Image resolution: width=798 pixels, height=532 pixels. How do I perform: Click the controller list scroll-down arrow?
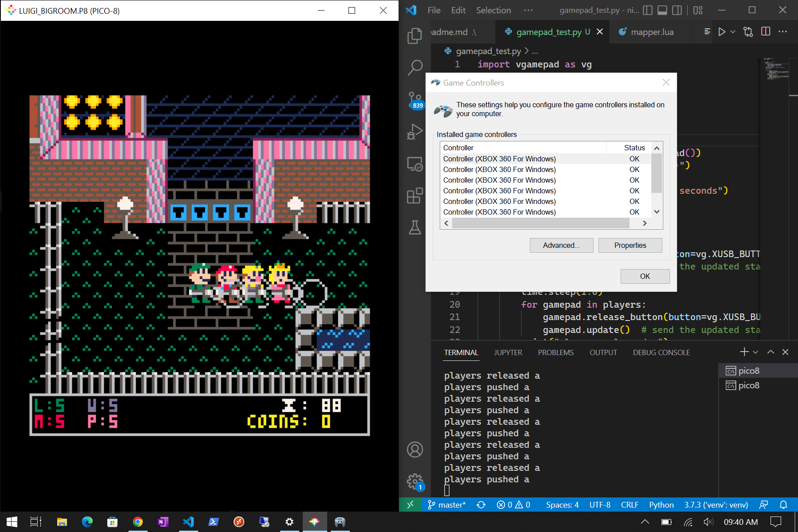[x=657, y=212]
